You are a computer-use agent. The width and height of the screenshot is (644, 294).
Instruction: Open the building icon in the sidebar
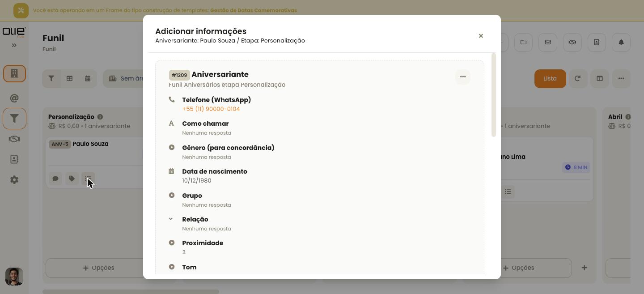(14, 73)
